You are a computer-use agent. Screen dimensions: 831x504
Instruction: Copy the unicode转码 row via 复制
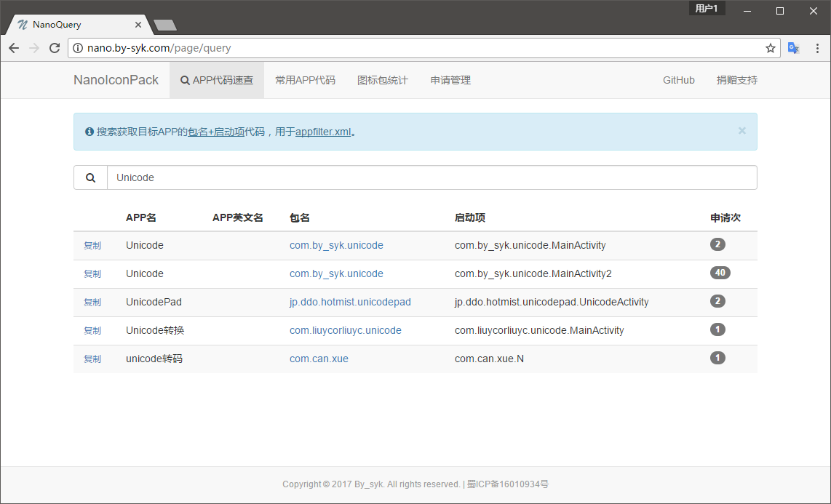(92, 359)
